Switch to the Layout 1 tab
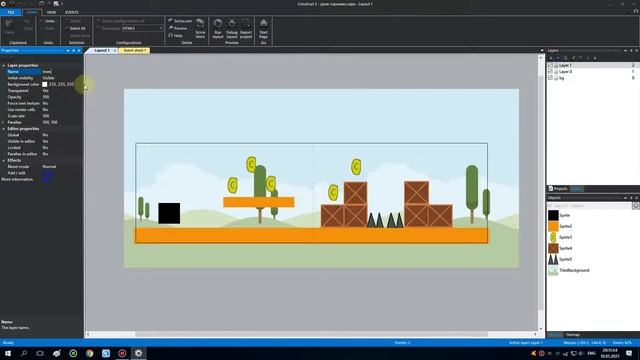The width and height of the screenshot is (640, 360). pos(102,50)
